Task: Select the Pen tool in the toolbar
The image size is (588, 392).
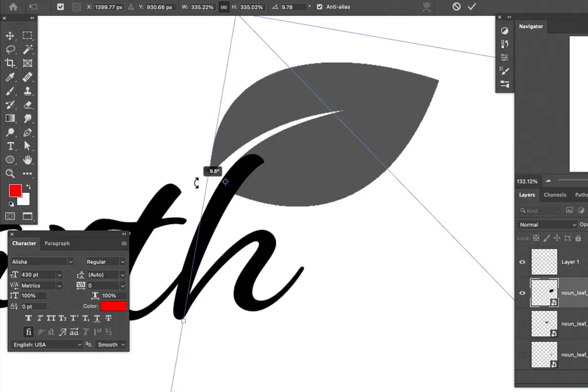Action: click(28, 132)
